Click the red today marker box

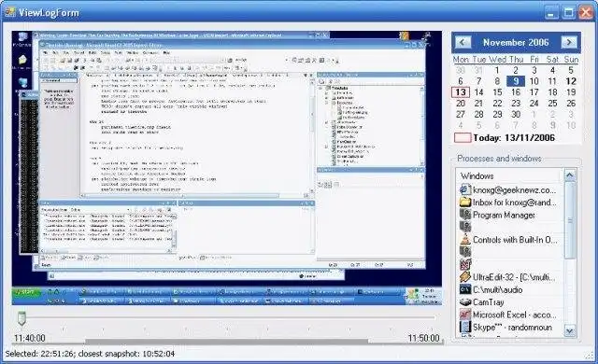[463, 138]
